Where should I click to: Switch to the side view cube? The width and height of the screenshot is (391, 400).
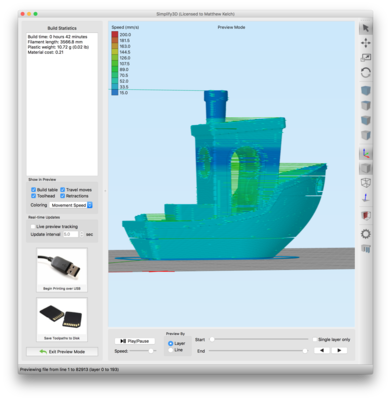(366, 135)
